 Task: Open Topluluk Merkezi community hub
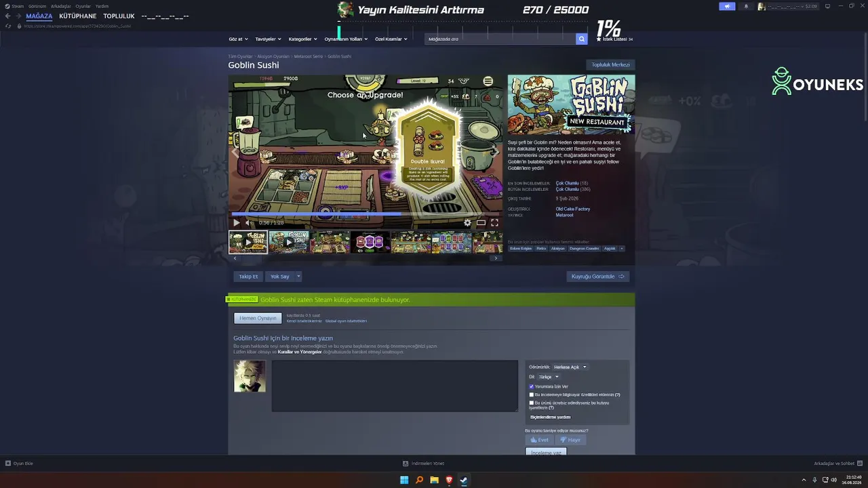pos(610,65)
